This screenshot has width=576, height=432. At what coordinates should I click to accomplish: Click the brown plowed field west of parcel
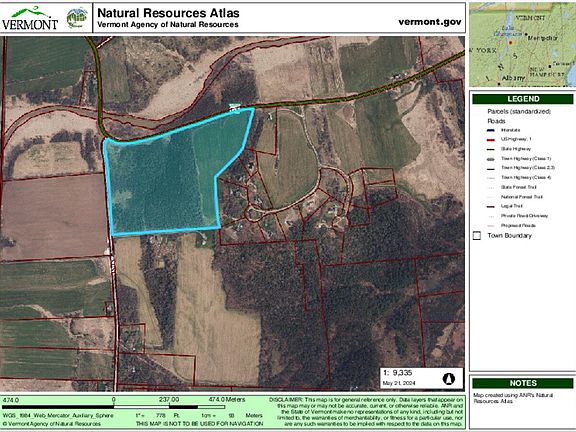54,217
